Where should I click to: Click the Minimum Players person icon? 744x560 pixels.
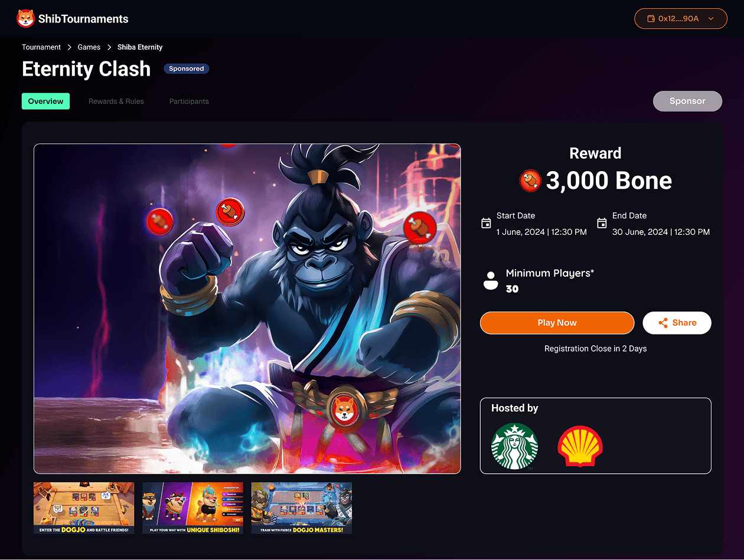pyautogui.click(x=491, y=280)
